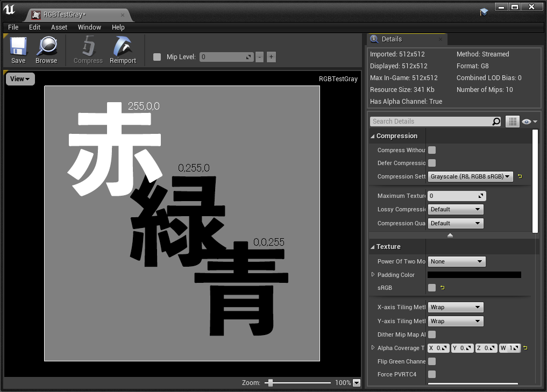Open Browse to find asset in Content Browser
Viewport: 547px width, 392px height.
(x=46, y=50)
